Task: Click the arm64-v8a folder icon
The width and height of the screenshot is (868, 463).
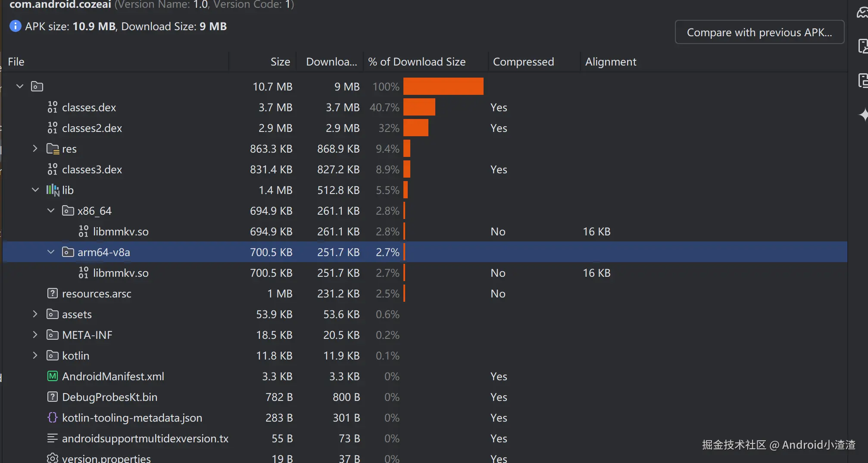Action: click(x=68, y=252)
